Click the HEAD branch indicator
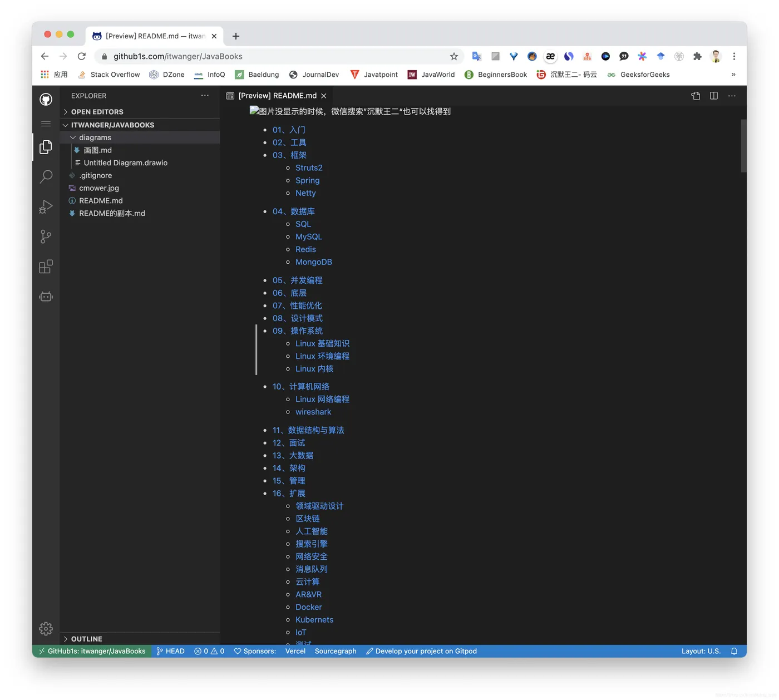This screenshot has width=779, height=700. click(x=170, y=651)
